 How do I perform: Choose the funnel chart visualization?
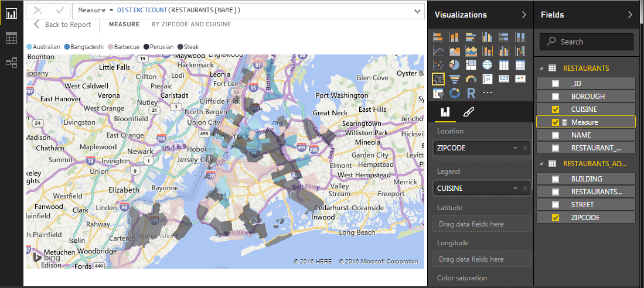454,78
